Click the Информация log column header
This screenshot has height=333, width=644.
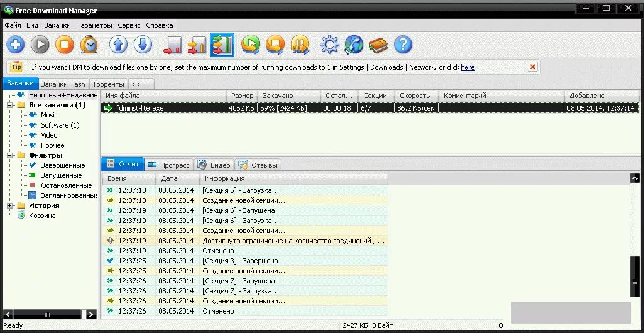(x=293, y=178)
